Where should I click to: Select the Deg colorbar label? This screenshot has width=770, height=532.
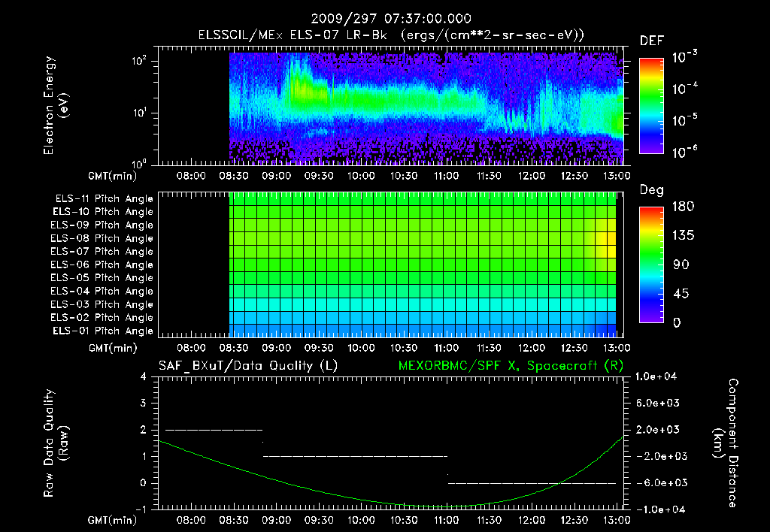[652, 190]
